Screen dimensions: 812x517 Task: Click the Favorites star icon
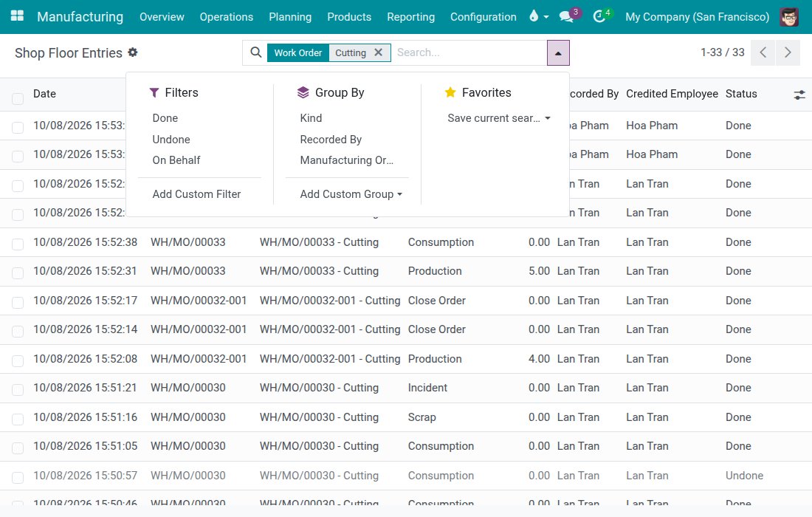(450, 92)
